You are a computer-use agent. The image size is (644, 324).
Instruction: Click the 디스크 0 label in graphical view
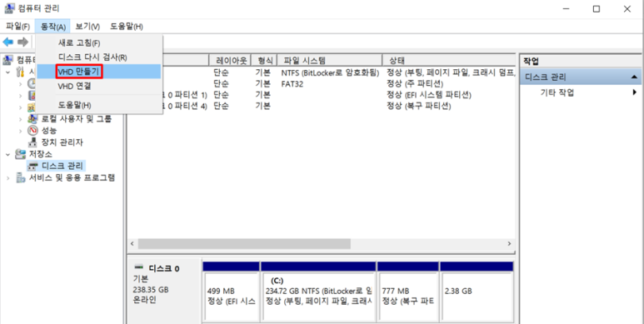pos(164,268)
